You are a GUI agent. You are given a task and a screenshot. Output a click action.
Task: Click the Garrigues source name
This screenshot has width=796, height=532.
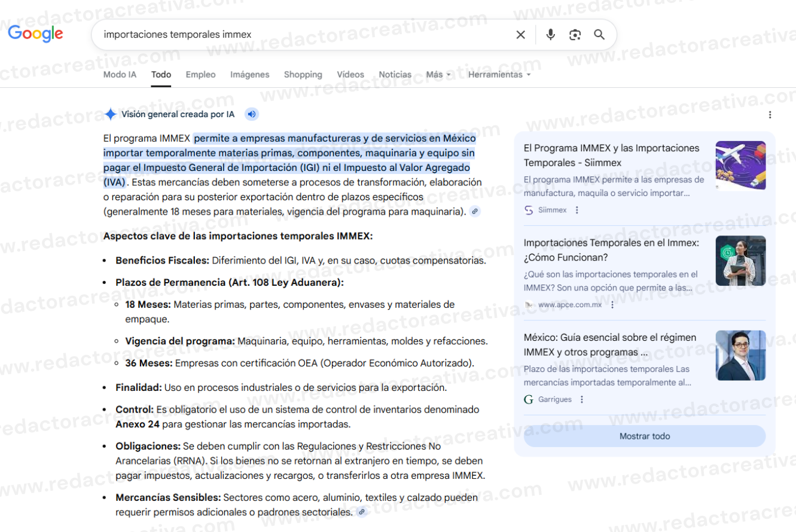[x=555, y=399]
